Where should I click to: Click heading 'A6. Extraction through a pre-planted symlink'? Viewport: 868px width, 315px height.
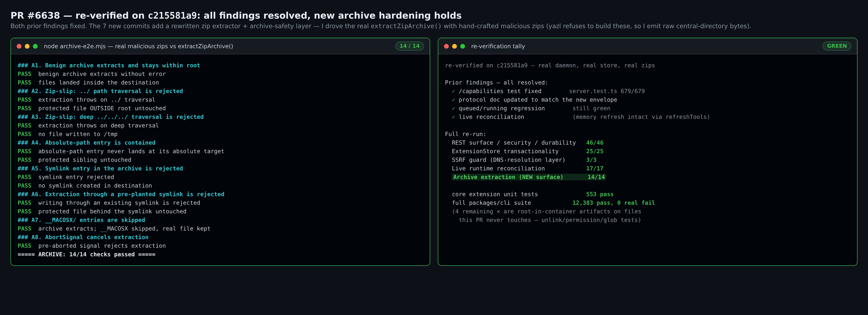(121, 194)
